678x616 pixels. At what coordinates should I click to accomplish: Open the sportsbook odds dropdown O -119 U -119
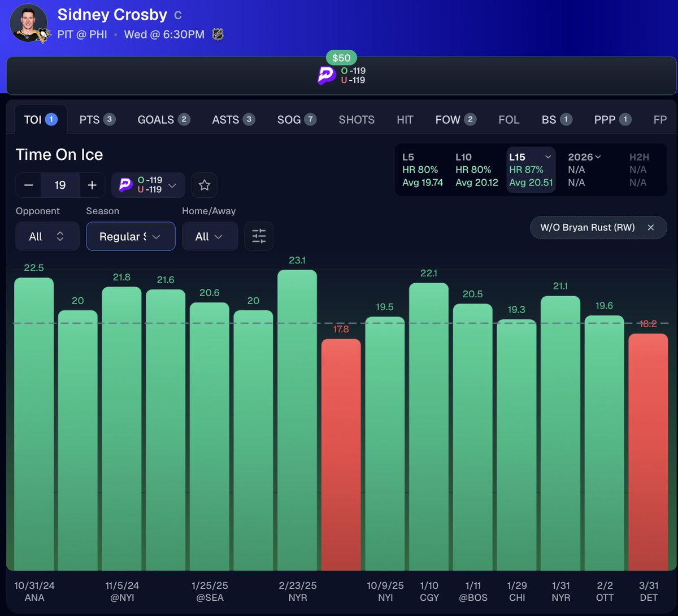pyautogui.click(x=148, y=185)
